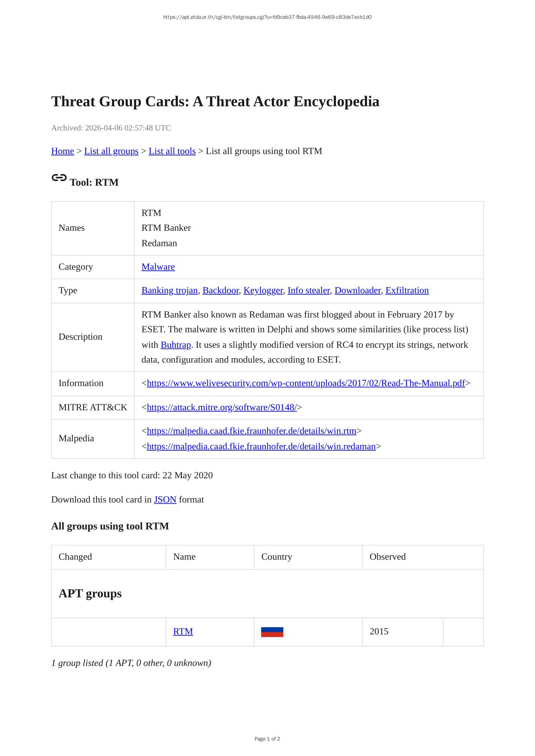535x756 pixels.
Task: Visit the MITRE ATT&CK S0148 link
Action: [221, 407]
